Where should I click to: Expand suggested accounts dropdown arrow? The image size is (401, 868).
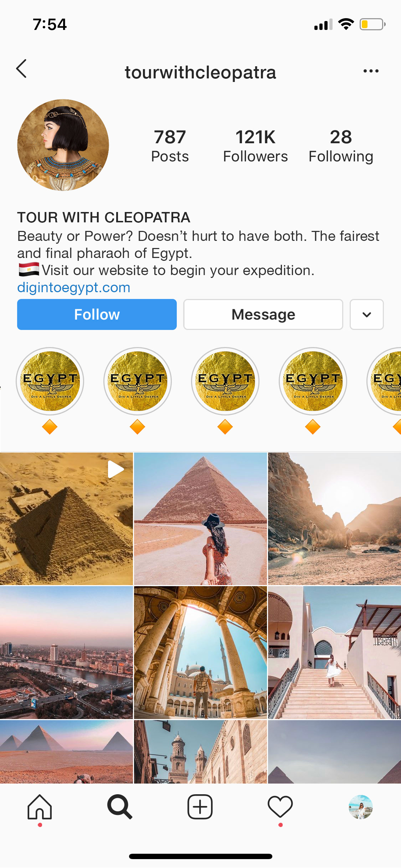(x=366, y=315)
